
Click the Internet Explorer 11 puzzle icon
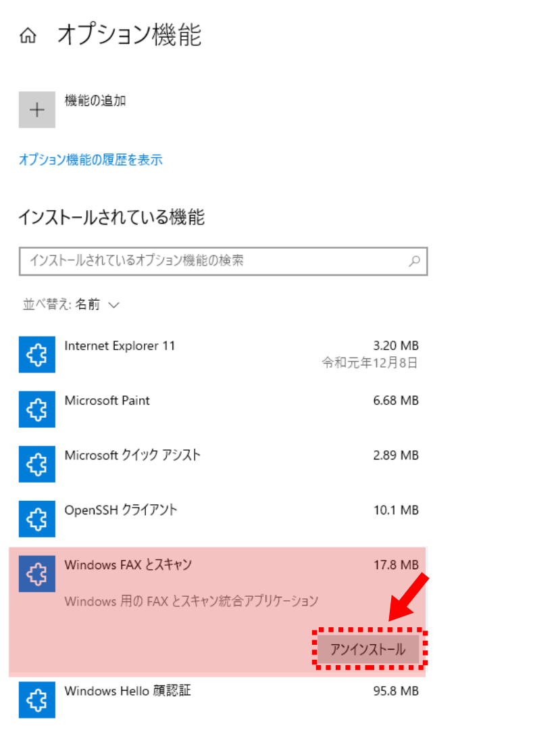click(x=37, y=354)
